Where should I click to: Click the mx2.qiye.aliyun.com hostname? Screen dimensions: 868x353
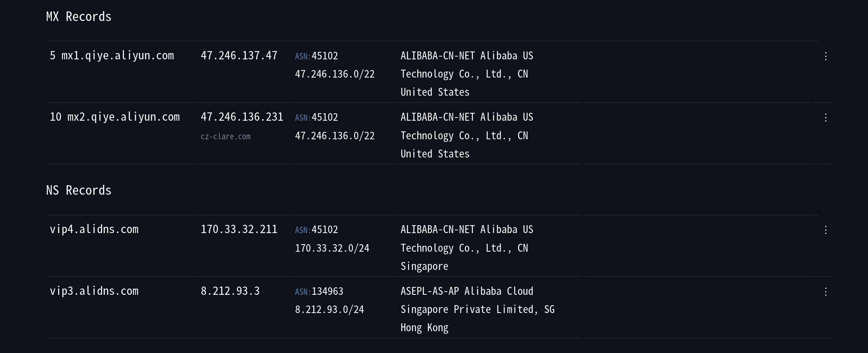123,117
